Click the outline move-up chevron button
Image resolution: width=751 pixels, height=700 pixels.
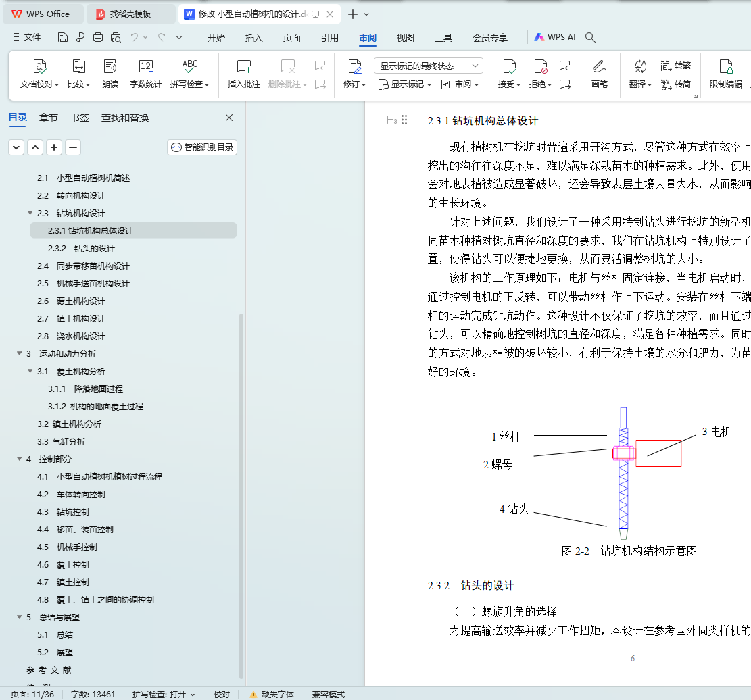click(x=35, y=147)
